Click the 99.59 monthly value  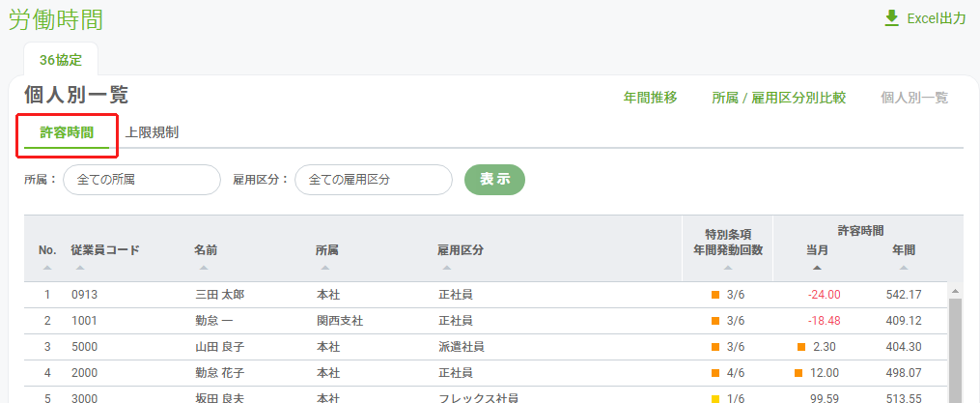[826, 398]
